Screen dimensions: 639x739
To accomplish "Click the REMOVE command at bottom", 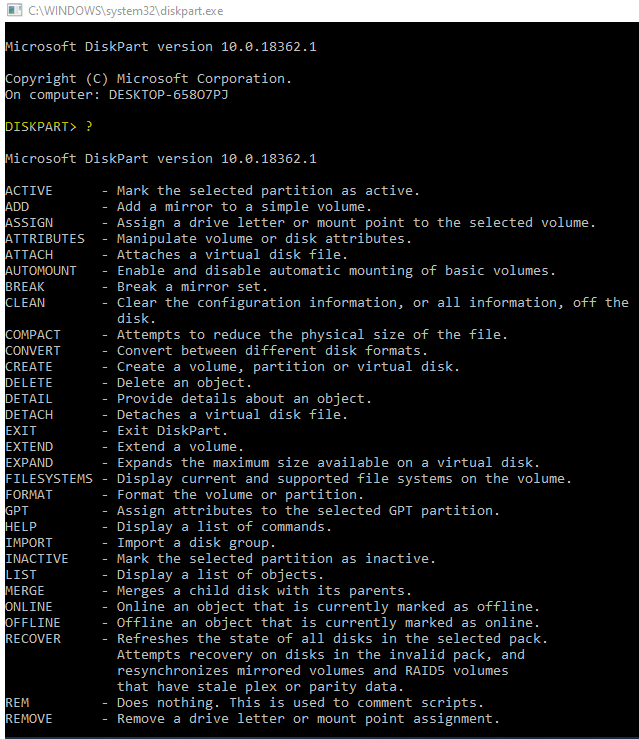I will 29,719.
